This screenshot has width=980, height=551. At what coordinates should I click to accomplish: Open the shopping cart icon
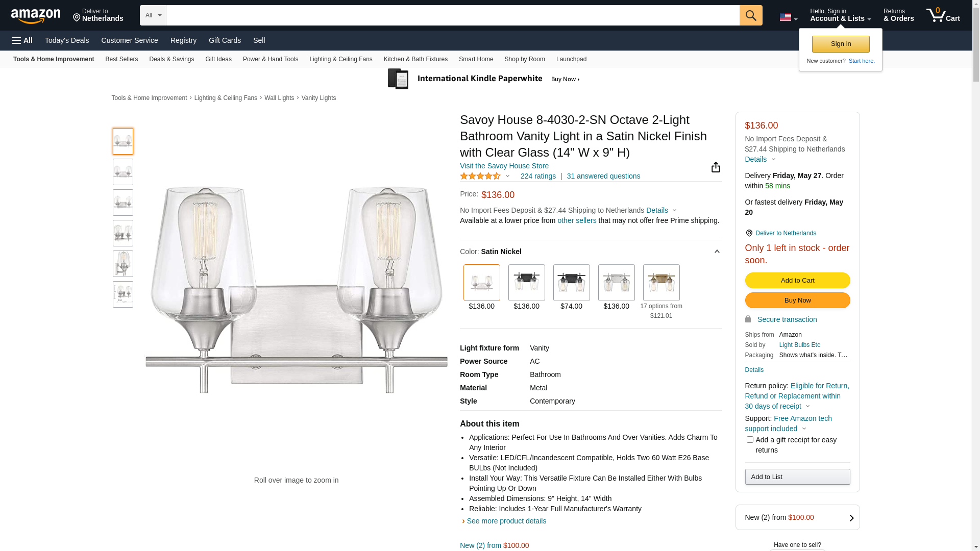coord(942,15)
